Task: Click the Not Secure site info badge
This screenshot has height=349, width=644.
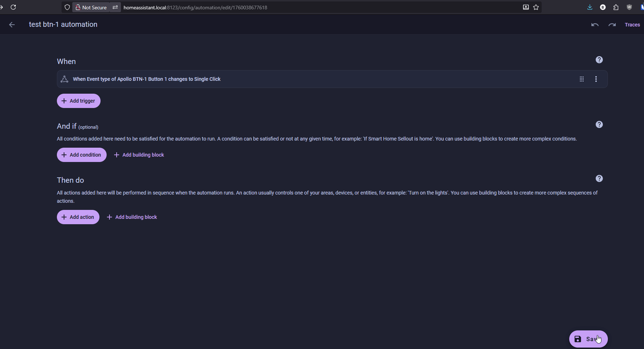Action: click(91, 8)
